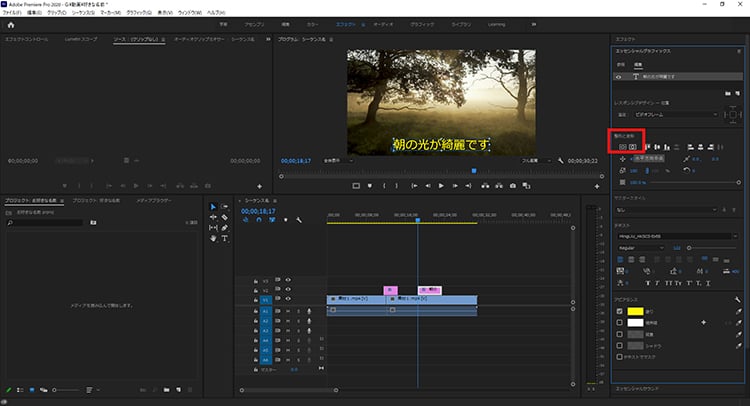Screen dimensions: 750x406
Task: Enable Text Mask checkbox
Action: point(620,357)
